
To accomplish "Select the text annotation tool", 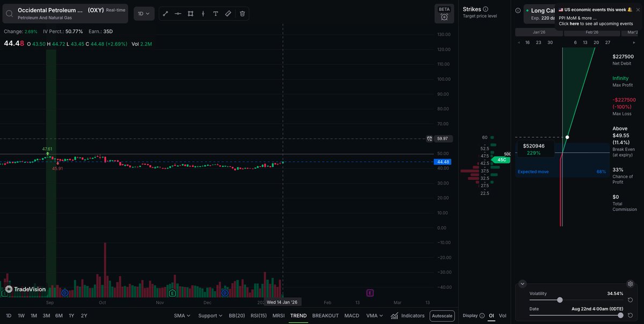I will pyautogui.click(x=215, y=13).
